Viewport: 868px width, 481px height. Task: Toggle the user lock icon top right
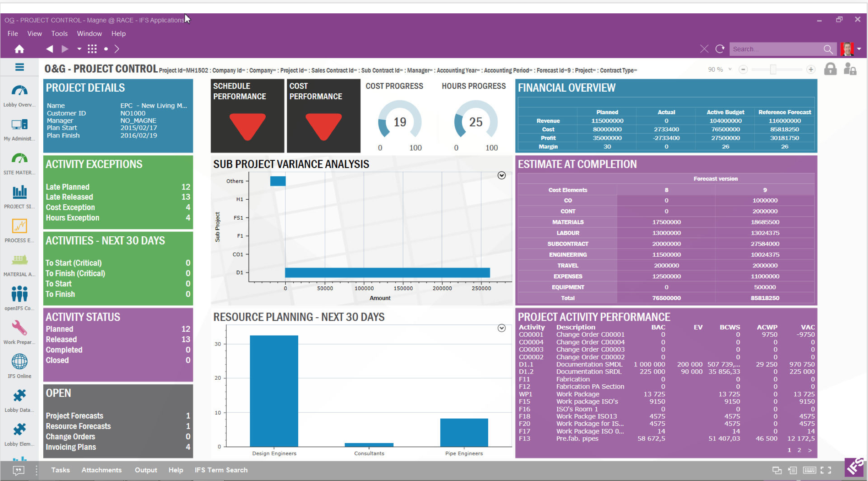pyautogui.click(x=850, y=69)
